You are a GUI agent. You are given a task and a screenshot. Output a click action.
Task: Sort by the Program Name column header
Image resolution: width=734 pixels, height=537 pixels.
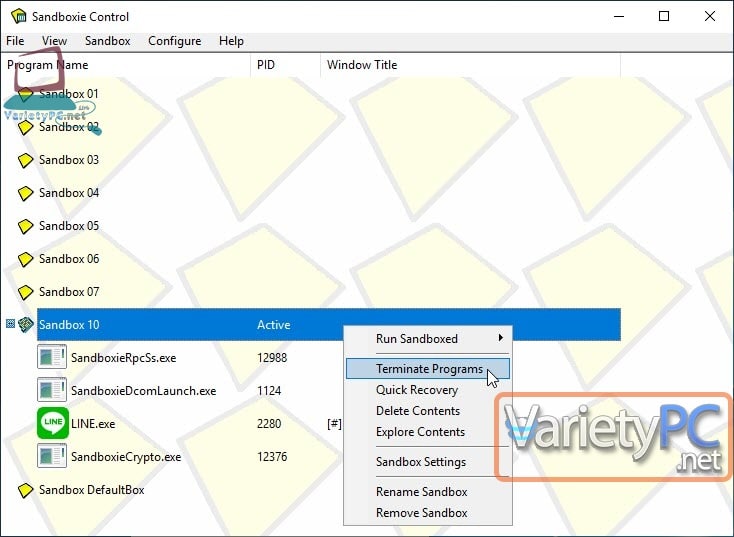point(125,65)
